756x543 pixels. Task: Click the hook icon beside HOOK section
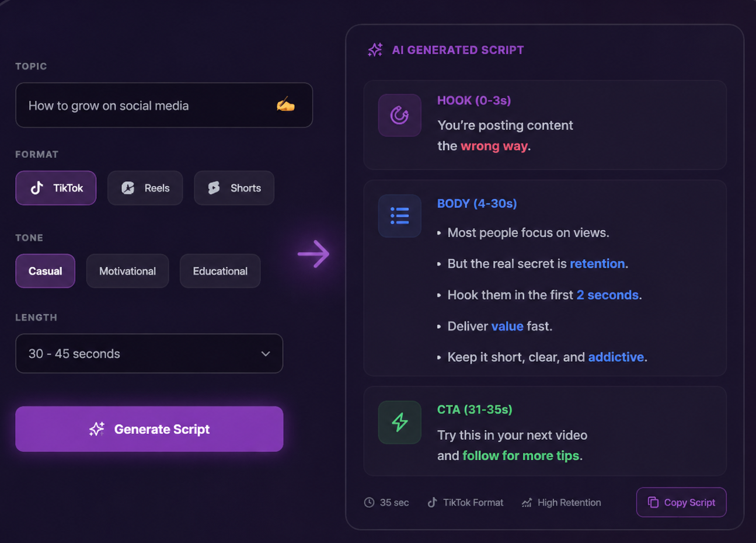(x=399, y=116)
